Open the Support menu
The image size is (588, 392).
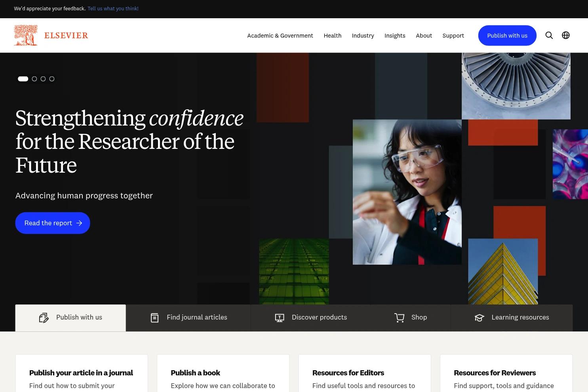453,36
